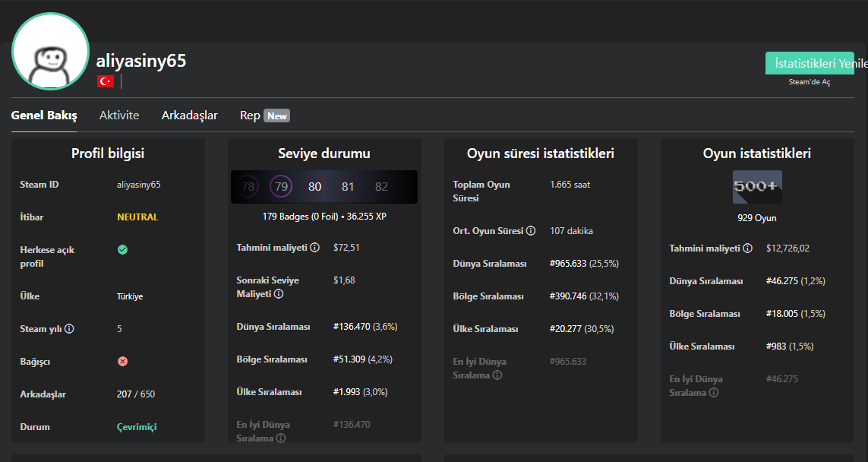
Task: Show info for level En İyi Dünya Sıralama
Action: (281, 438)
